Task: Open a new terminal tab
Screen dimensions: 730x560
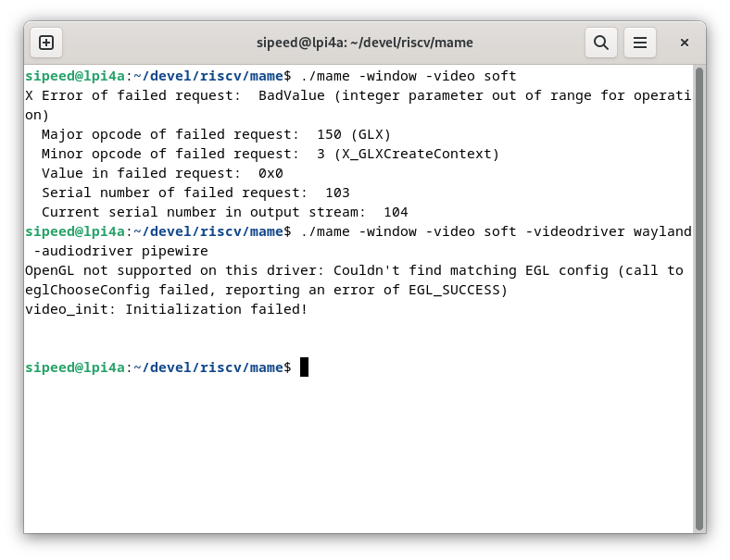Action: coord(46,43)
